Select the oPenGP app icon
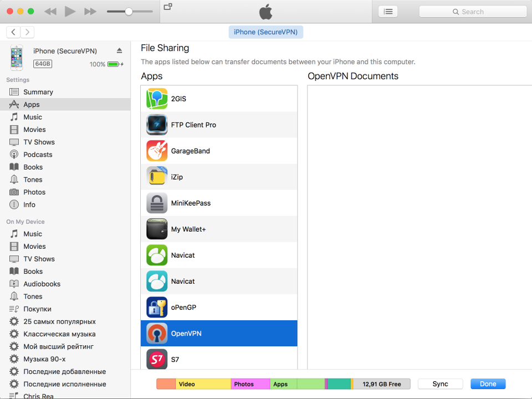The image size is (532, 399). click(157, 308)
